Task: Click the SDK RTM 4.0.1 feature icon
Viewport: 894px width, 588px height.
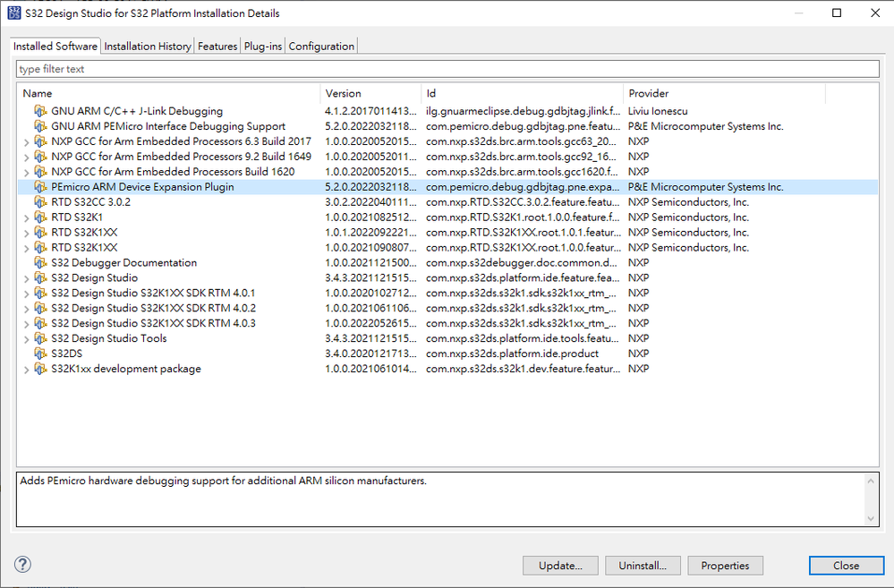Action: click(x=40, y=293)
